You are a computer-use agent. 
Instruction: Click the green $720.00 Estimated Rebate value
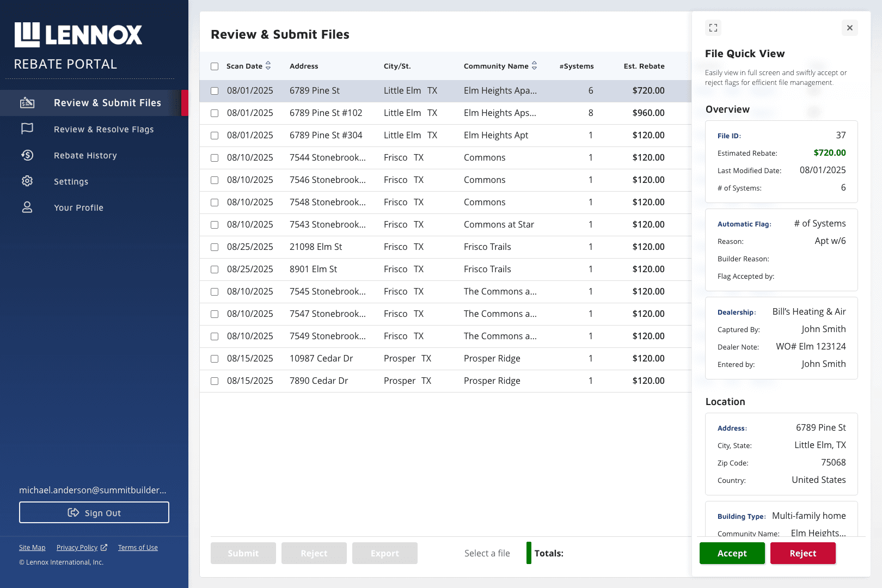[830, 152]
